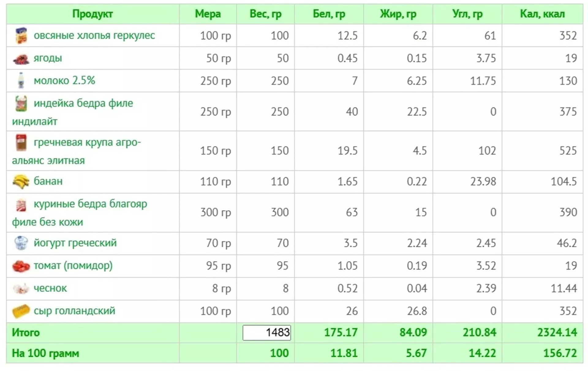
Task: Open the йогурт греческий link
Action: click(x=75, y=243)
